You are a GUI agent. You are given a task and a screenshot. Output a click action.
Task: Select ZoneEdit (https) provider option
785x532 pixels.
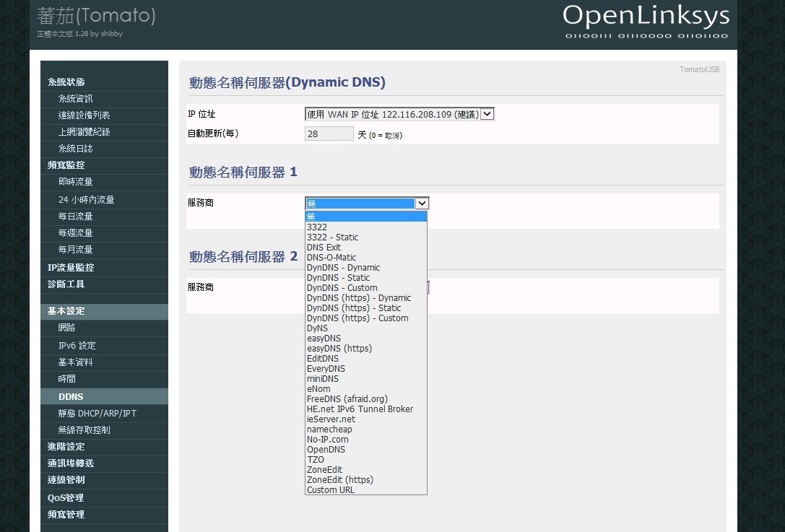[x=366, y=480]
